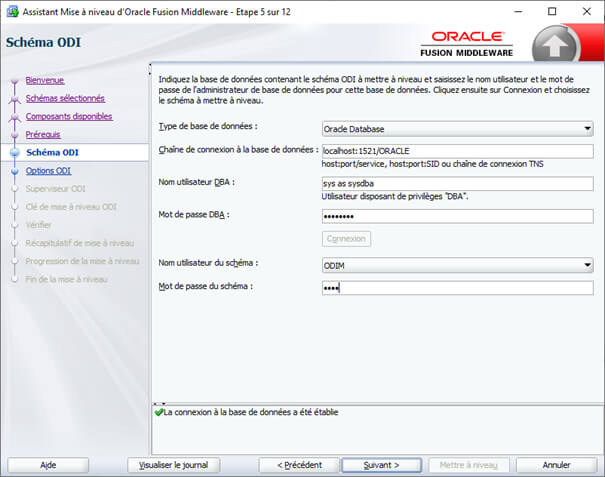Click the Schéma ODI step bullet icon

tap(15, 152)
